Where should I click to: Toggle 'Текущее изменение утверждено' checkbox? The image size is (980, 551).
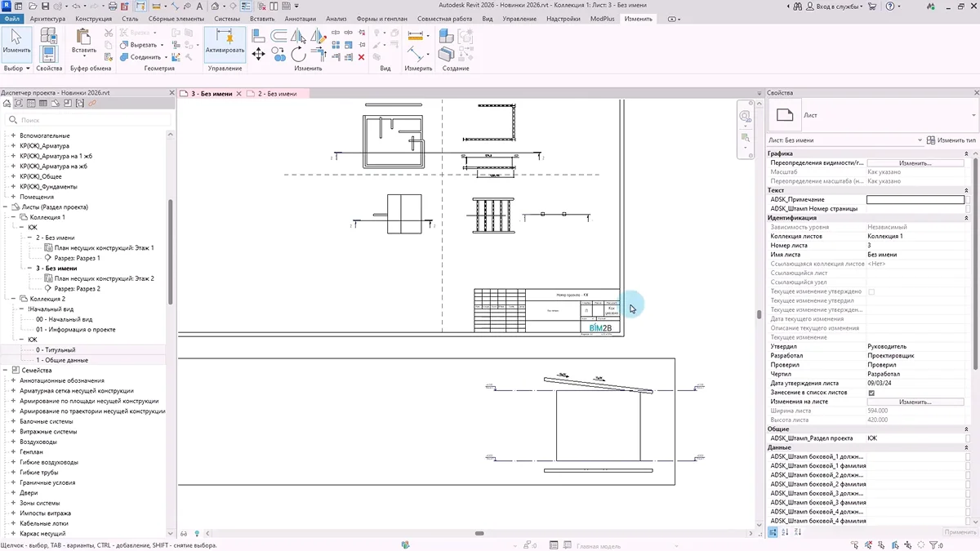click(x=871, y=291)
